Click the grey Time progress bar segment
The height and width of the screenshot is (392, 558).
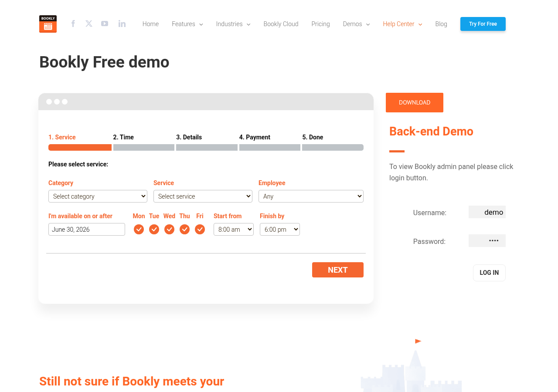coord(144,147)
